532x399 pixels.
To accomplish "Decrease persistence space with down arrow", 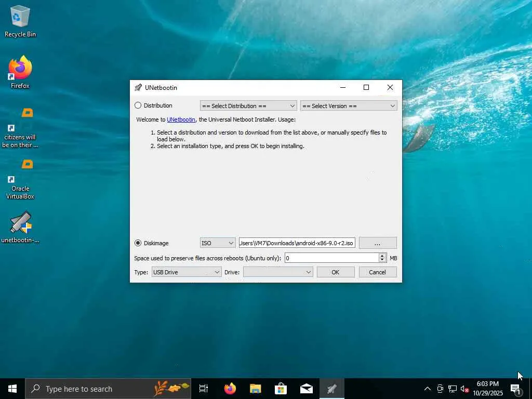I will pos(382,261).
